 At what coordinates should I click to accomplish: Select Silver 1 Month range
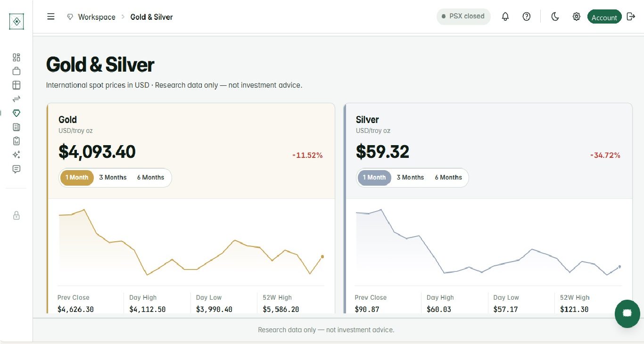click(x=374, y=178)
